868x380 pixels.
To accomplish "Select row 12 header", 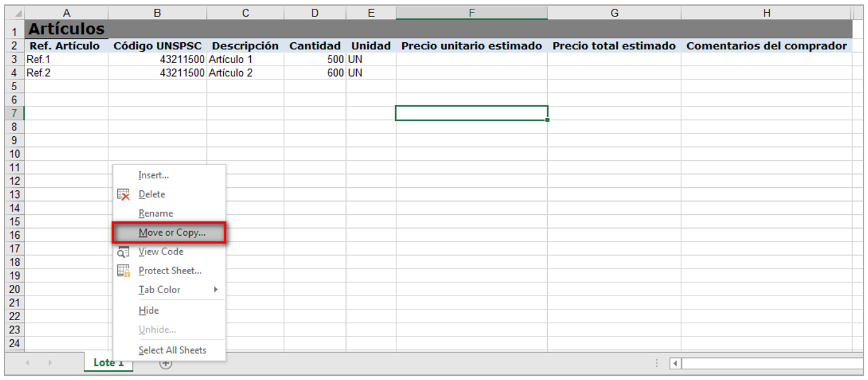I will [14, 181].
